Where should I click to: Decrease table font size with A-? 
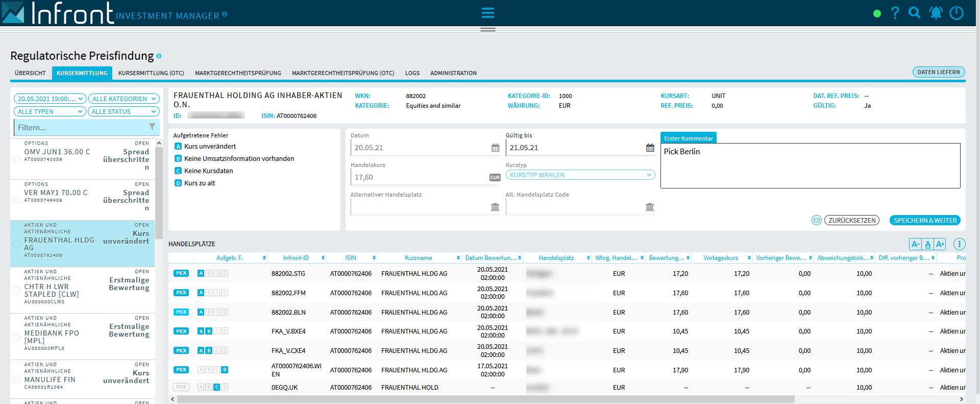pyautogui.click(x=915, y=244)
